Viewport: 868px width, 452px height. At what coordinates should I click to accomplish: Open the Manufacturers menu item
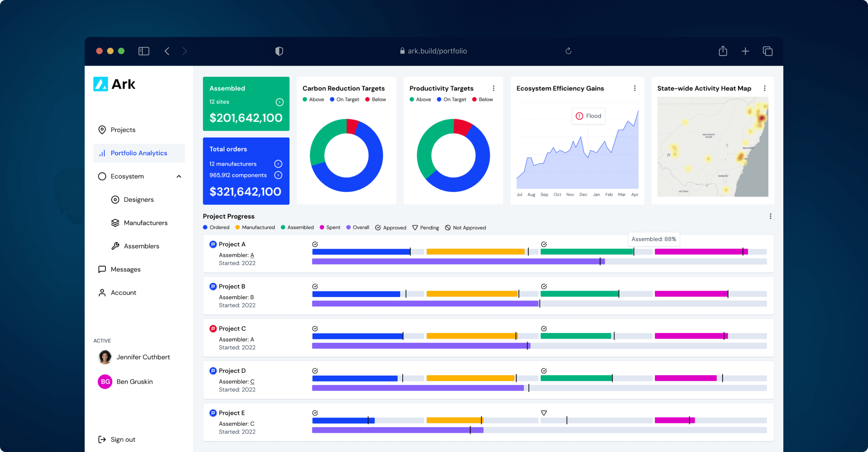pyautogui.click(x=145, y=223)
